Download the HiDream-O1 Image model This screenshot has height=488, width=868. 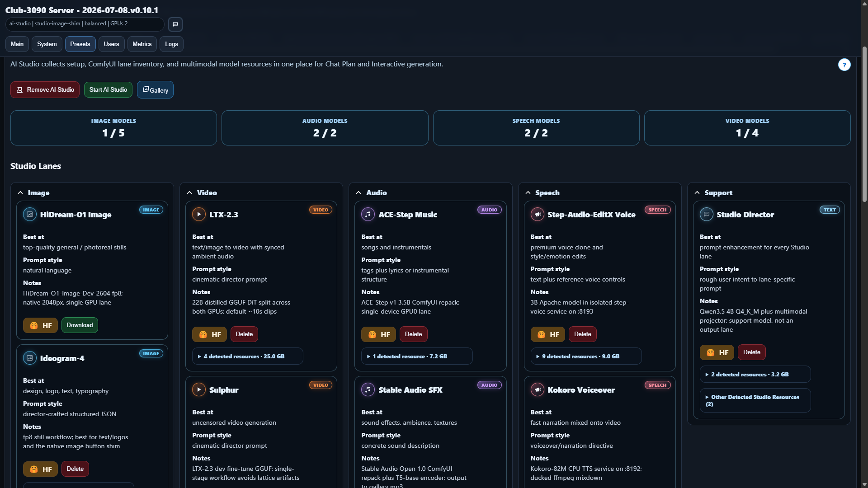80,325
